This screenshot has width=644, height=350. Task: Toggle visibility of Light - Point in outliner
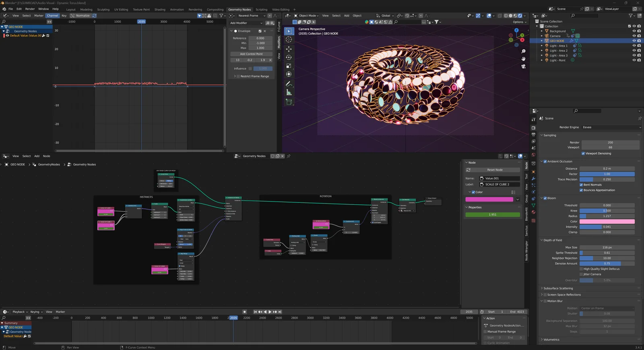(634, 60)
